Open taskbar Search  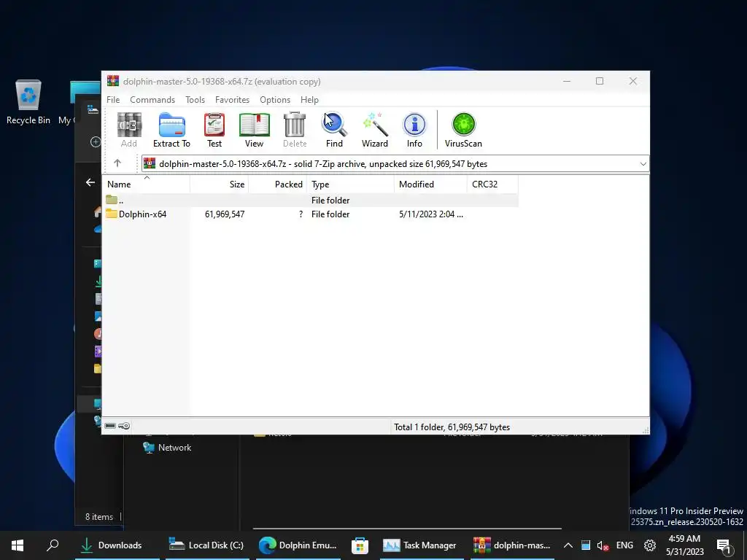tap(53, 545)
